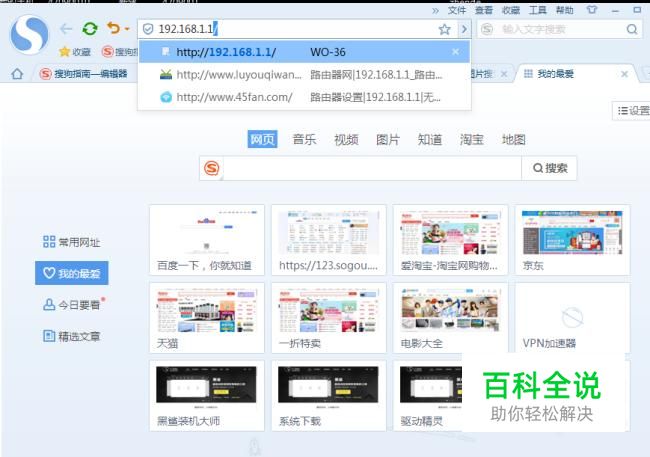Open the 帮助 menu

coord(564,10)
